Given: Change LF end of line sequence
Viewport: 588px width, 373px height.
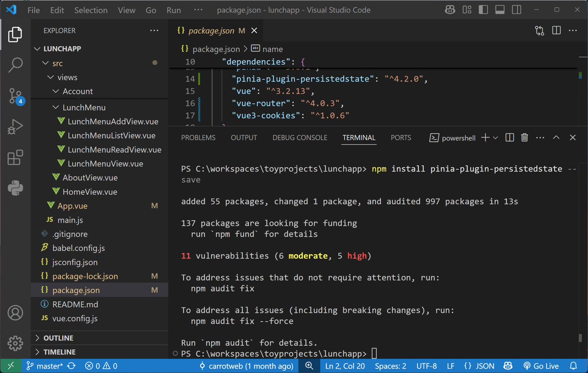Looking at the screenshot, I should tap(450, 366).
